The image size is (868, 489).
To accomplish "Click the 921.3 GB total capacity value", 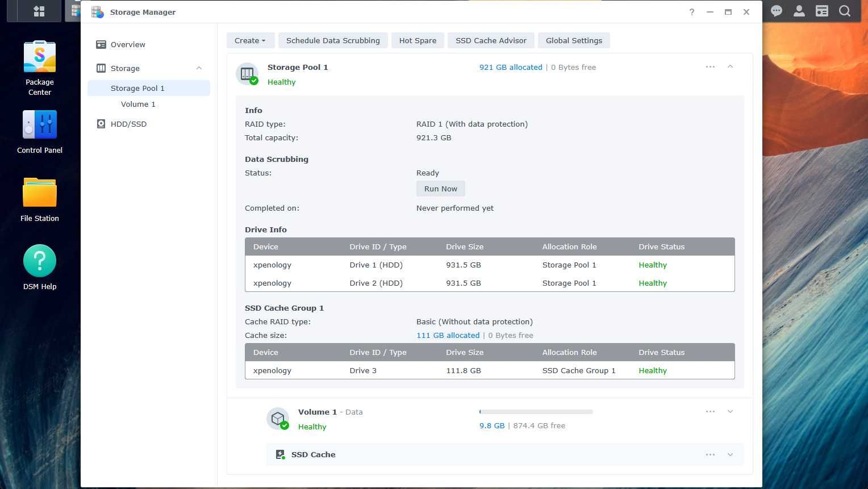I will tap(434, 137).
